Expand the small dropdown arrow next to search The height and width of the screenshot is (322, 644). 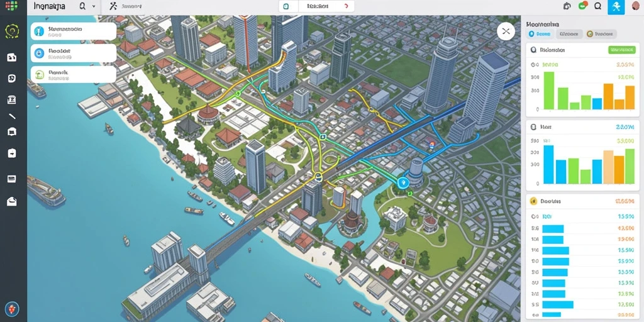(x=94, y=6)
